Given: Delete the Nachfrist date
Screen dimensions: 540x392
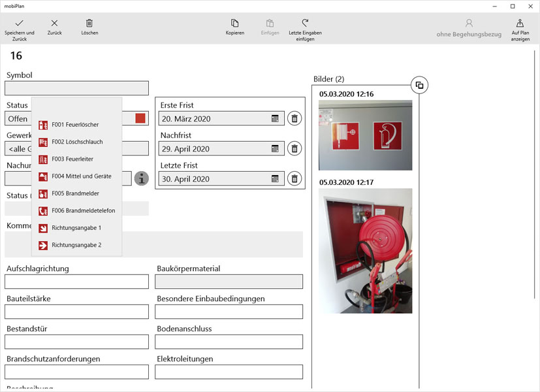Looking at the screenshot, I should point(294,148).
